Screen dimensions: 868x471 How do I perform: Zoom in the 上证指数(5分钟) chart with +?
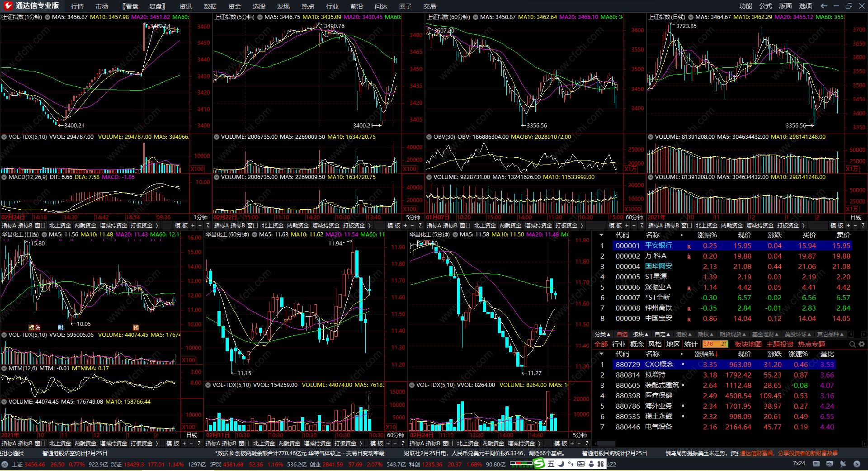pos(406,225)
